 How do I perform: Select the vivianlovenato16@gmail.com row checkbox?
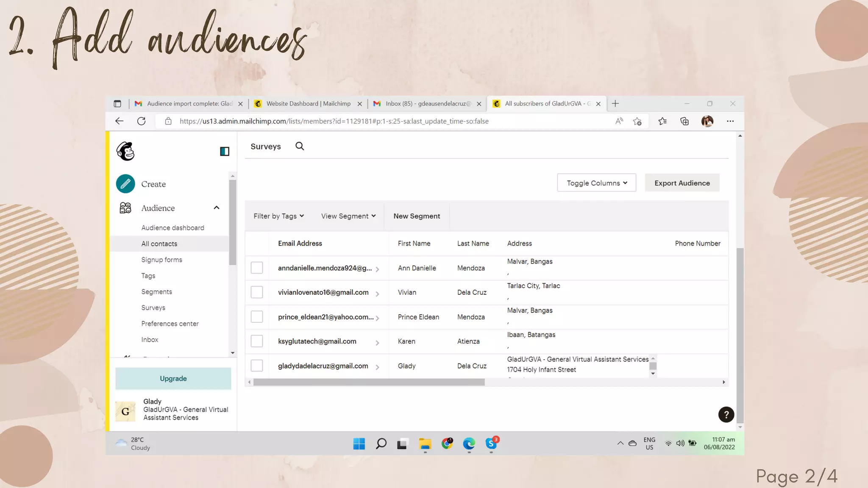click(257, 292)
